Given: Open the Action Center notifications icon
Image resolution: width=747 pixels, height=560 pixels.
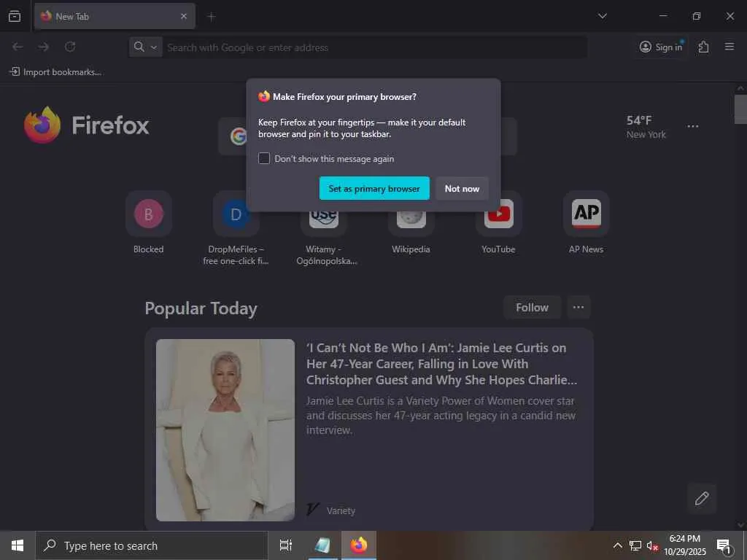Looking at the screenshot, I should (x=724, y=545).
